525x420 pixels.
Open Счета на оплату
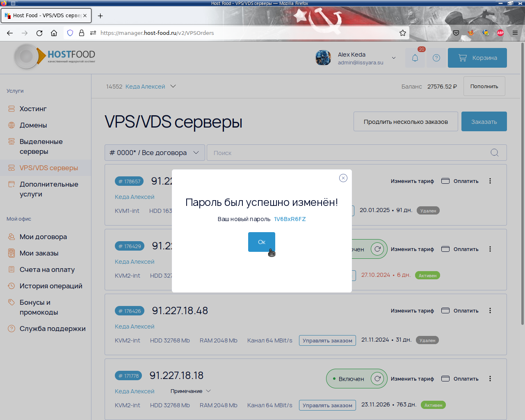47,269
